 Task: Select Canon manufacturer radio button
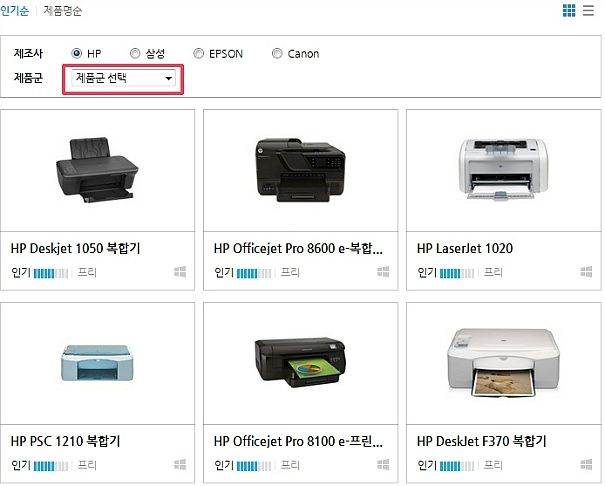pyautogui.click(x=277, y=53)
